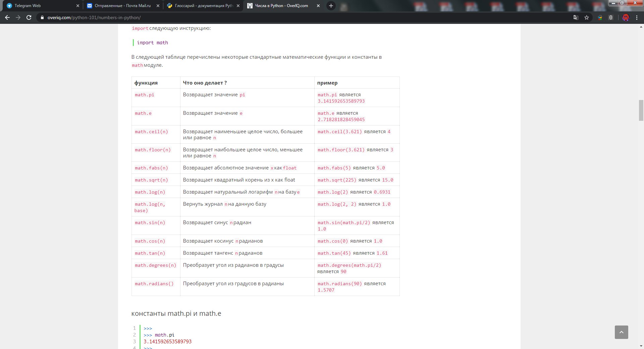Click the 'константы math.pi и math.e' heading
The width and height of the screenshot is (644, 349).
coord(176,313)
